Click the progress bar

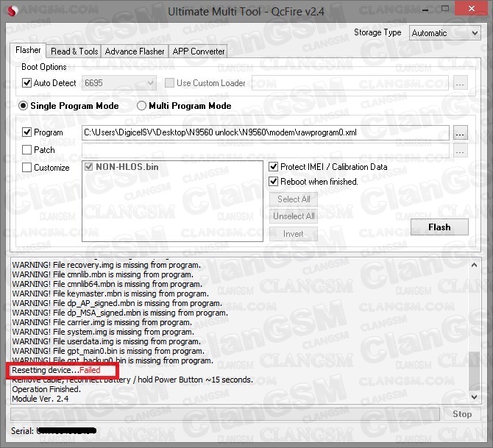[x=225, y=413]
